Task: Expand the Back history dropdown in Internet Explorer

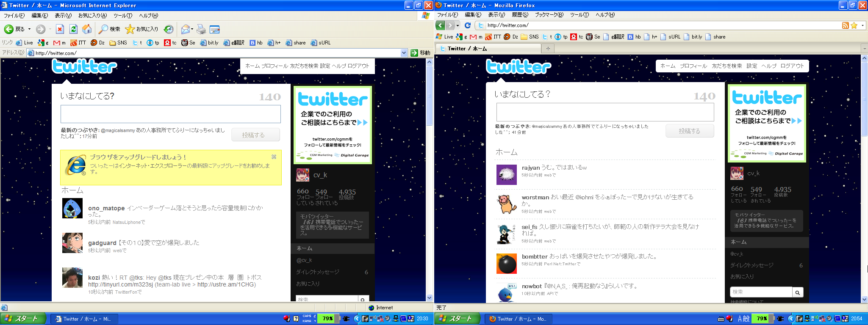Action: pos(29,29)
